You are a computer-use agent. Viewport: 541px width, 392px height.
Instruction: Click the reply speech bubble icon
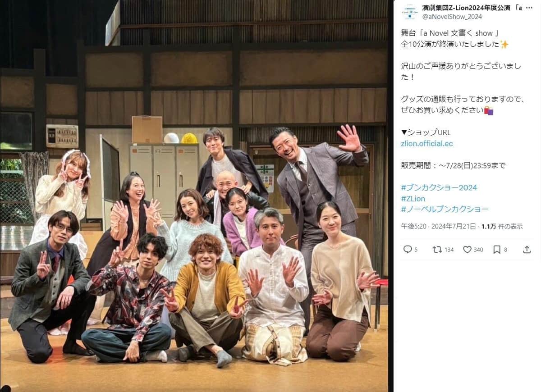[408, 249]
